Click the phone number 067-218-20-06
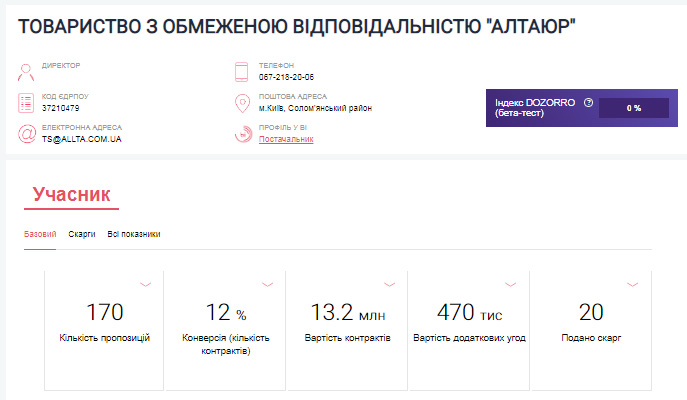Viewport: 687px width, 400px height. point(286,77)
